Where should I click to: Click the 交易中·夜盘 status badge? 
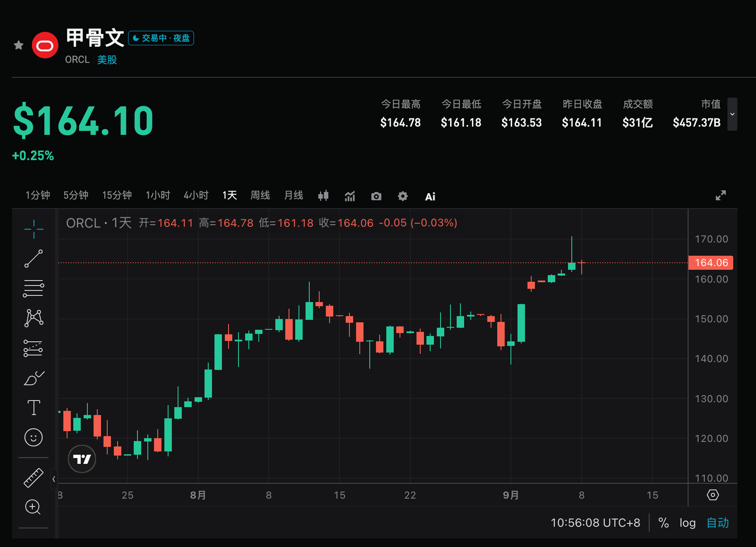(161, 38)
